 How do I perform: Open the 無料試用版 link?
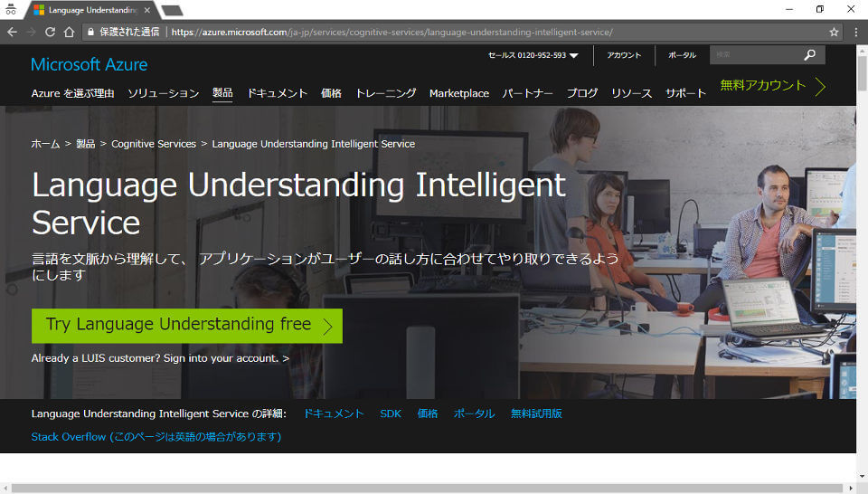coord(536,413)
